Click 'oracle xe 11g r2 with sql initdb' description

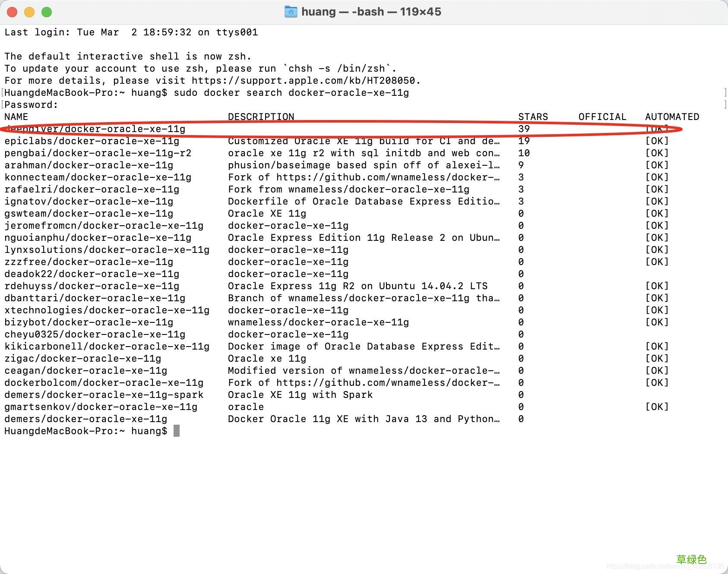[x=364, y=153]
